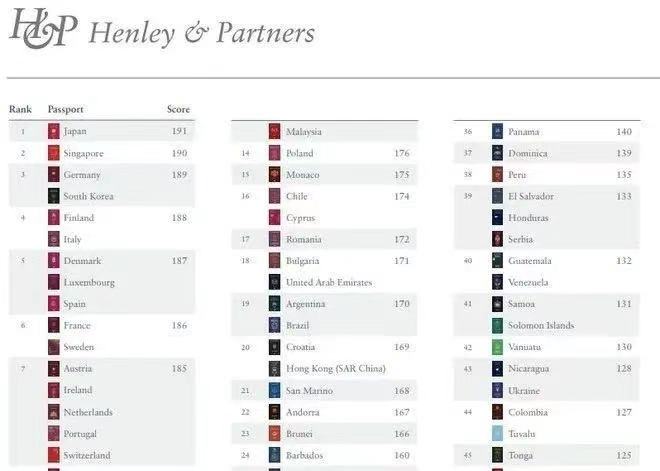Click the Henley & Partners logo
660x471 pixels.
click(42, 27)
